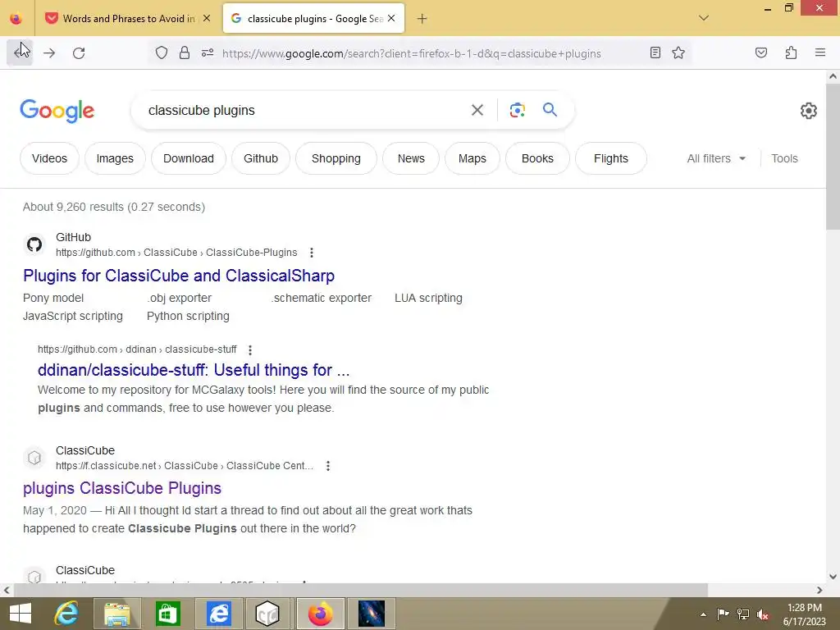Reload the current Google search page

pyautogui.click(x=79, y=52)
